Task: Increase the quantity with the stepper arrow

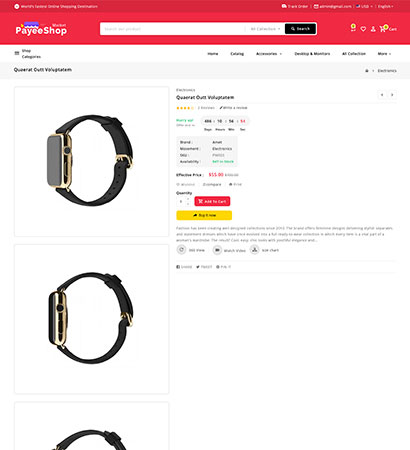Action: pyautogui.click(x=188, y=199)
